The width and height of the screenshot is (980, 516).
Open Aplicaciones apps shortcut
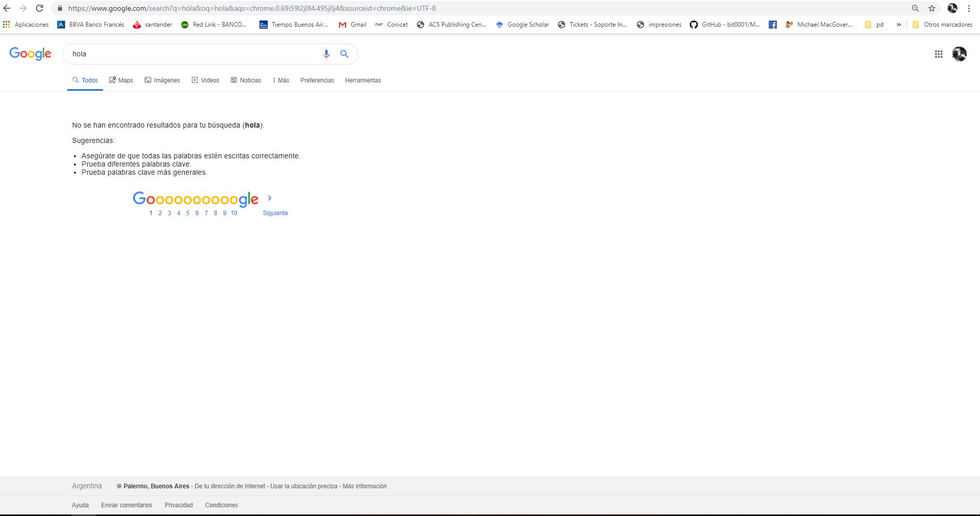[x=26, y=25]
